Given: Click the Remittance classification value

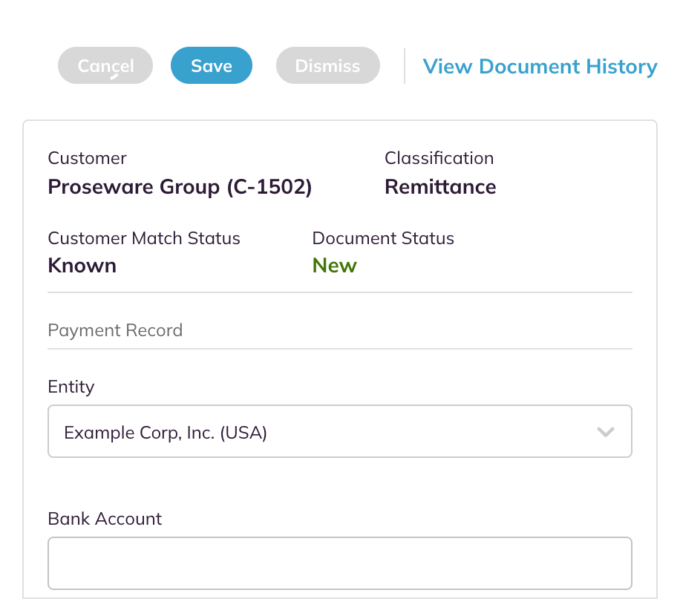Looking at the screenshot, I should pyautogui.click(x=440, y=187).
